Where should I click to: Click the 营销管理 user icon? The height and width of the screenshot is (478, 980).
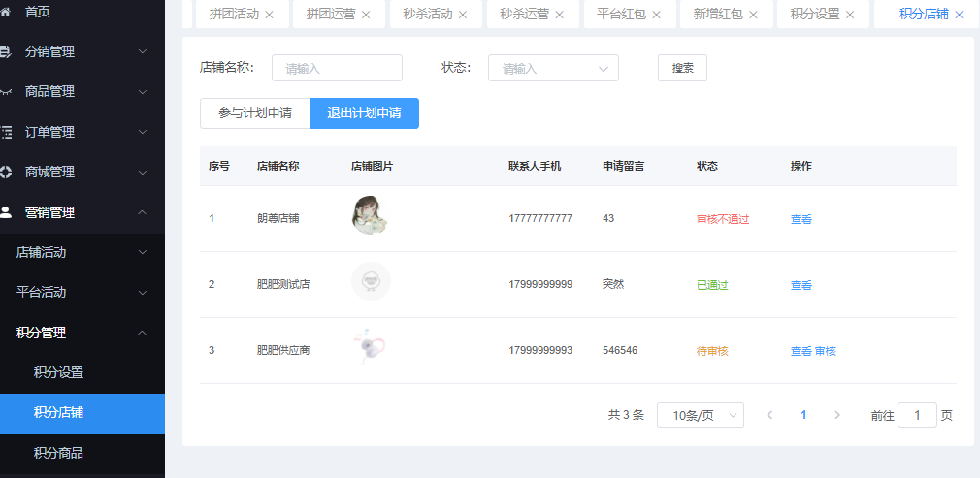pyautogui.click(x=6, y=212)
